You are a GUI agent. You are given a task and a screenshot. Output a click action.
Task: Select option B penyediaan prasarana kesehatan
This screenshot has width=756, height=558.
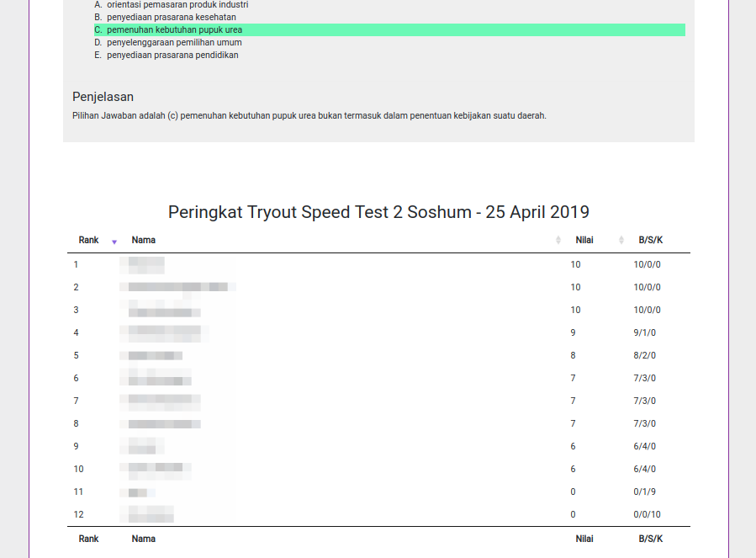tap(171, 17)
